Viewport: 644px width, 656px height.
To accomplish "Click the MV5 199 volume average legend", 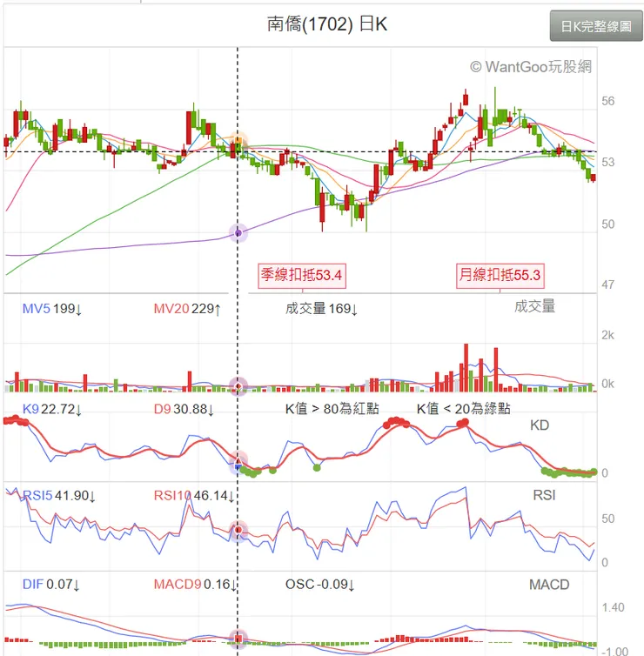I will (x=53, y=308).
